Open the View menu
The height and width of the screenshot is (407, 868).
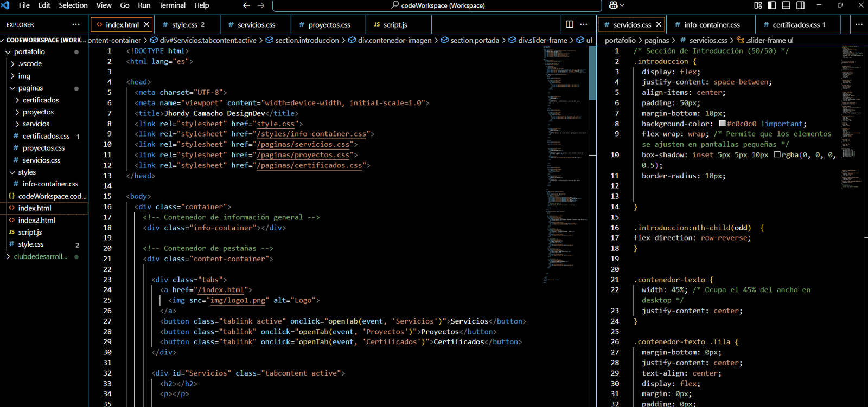click(x=104, y=5)
